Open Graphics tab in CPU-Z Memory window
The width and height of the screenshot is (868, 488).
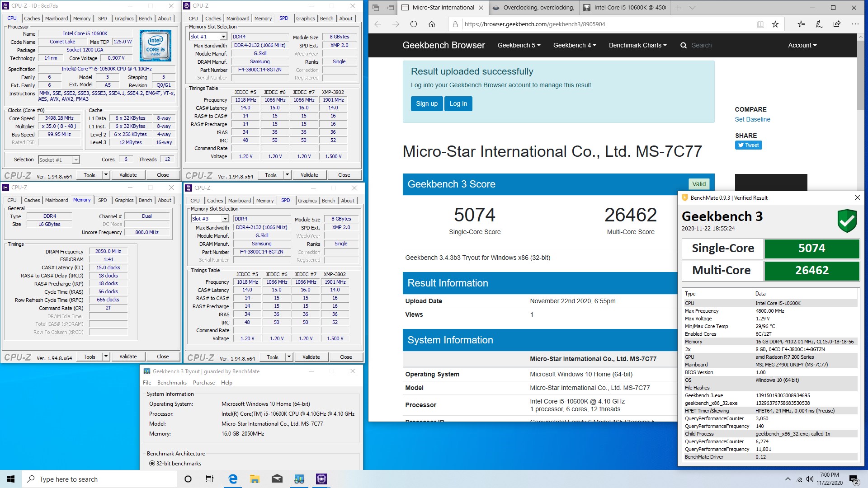click(x=124, y=200)
